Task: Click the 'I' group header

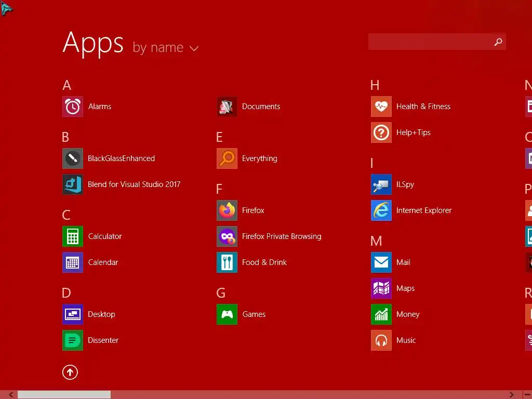Action: click(372, 163)
